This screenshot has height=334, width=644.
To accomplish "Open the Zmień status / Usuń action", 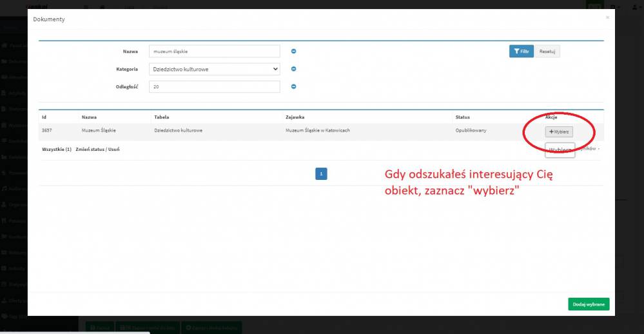I will (x=97, y=149).
